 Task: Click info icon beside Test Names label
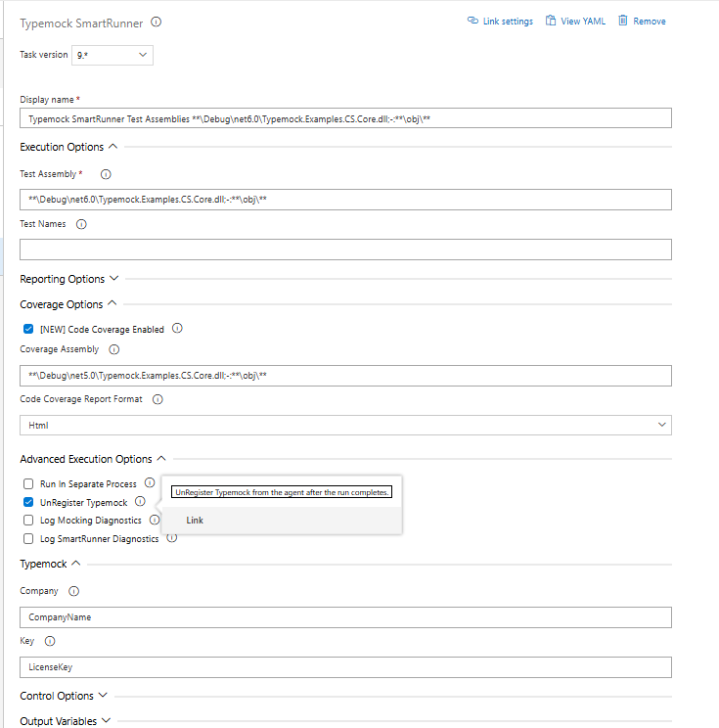81,224
